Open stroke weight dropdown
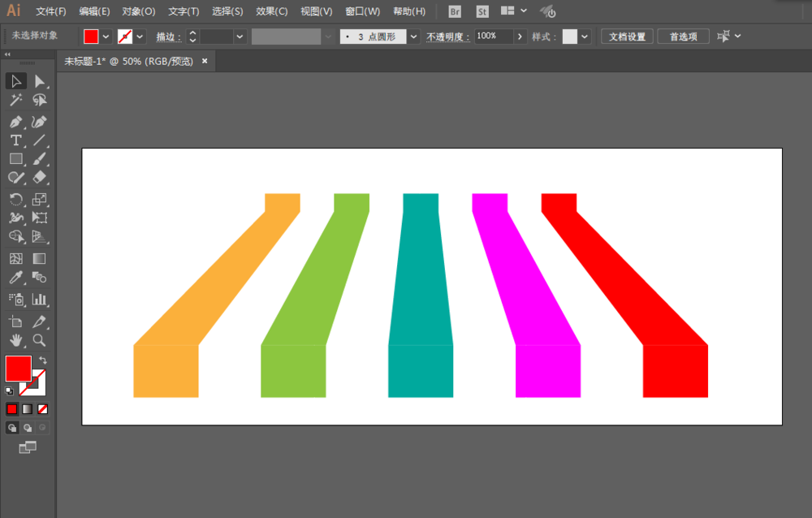812x518 pixels. [x=240, y=37]
